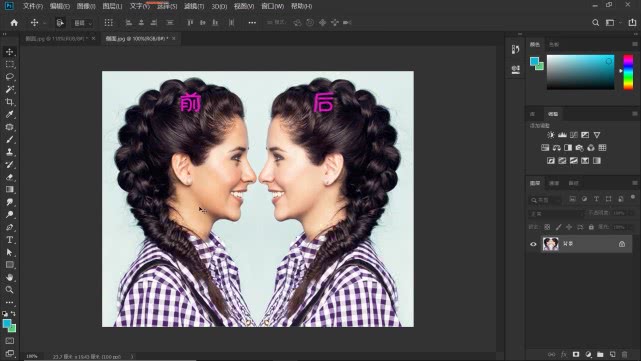Add a Hue/Saturation adjustment
Image resolution: width=641 pixels, height=361 pixels.
click(545, 148)
